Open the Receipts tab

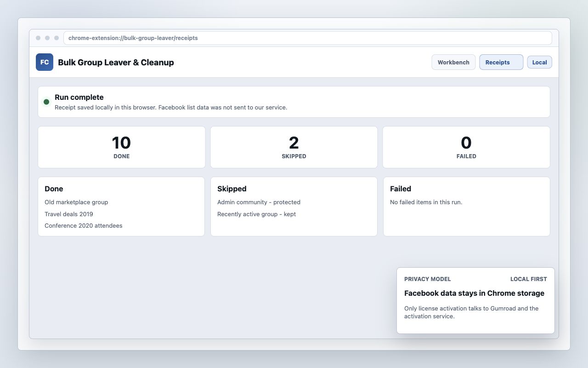501,62
